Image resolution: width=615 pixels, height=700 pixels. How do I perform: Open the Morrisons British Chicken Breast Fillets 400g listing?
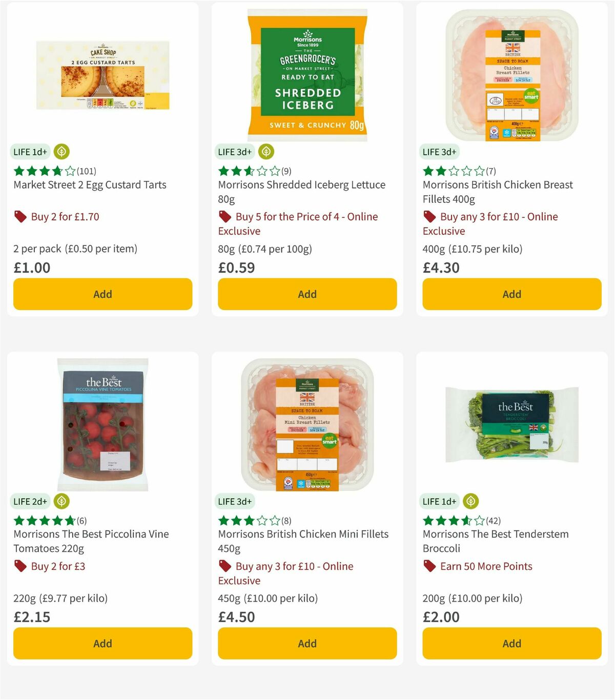point(498,192)
